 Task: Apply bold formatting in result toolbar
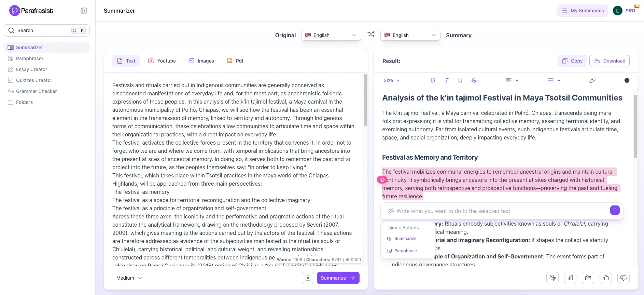coord(433,80)
